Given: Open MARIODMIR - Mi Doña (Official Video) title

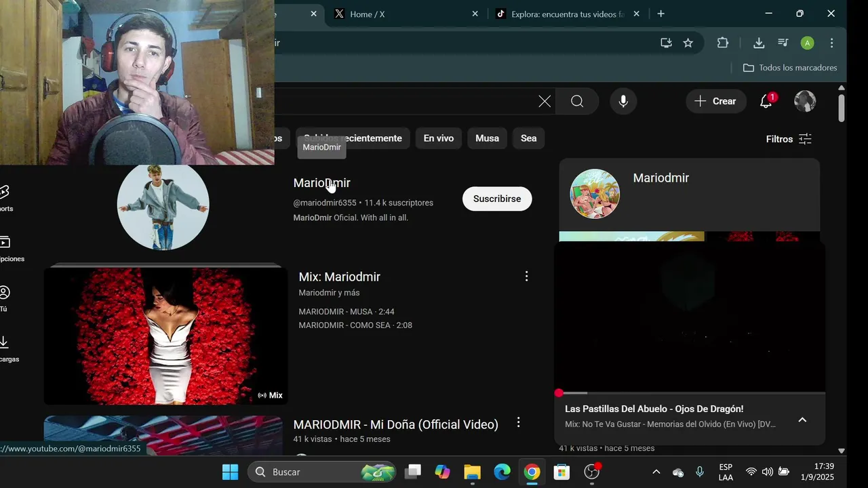Looking at the screenshot, I should [395, 424].
